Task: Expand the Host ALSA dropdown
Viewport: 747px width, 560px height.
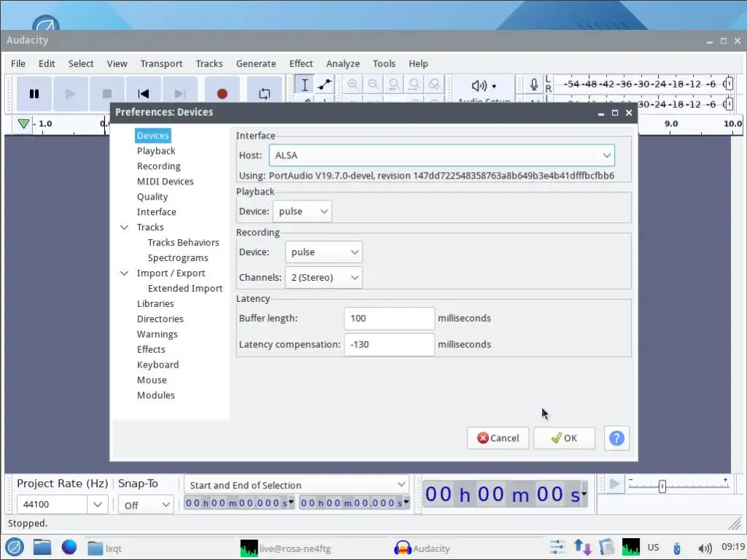Action: coord(441,155)
